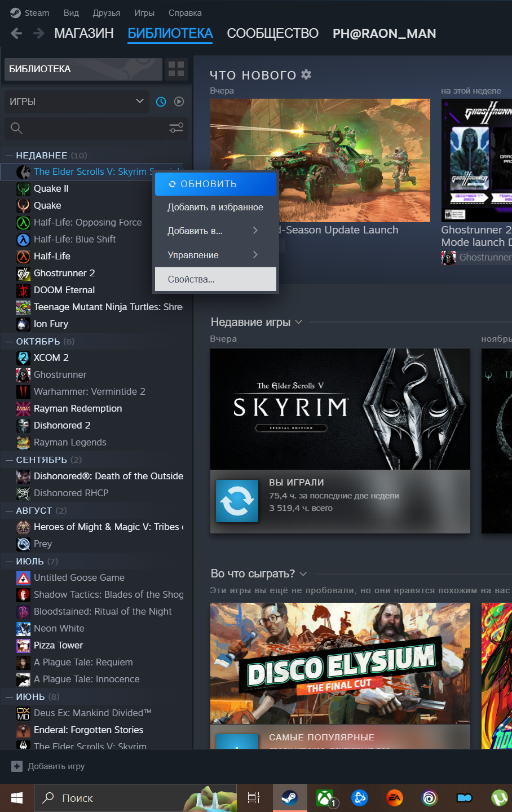Screen dimensions: 512x812
Task: Open Steam from the taskbar
Action: tap(290, 798)
